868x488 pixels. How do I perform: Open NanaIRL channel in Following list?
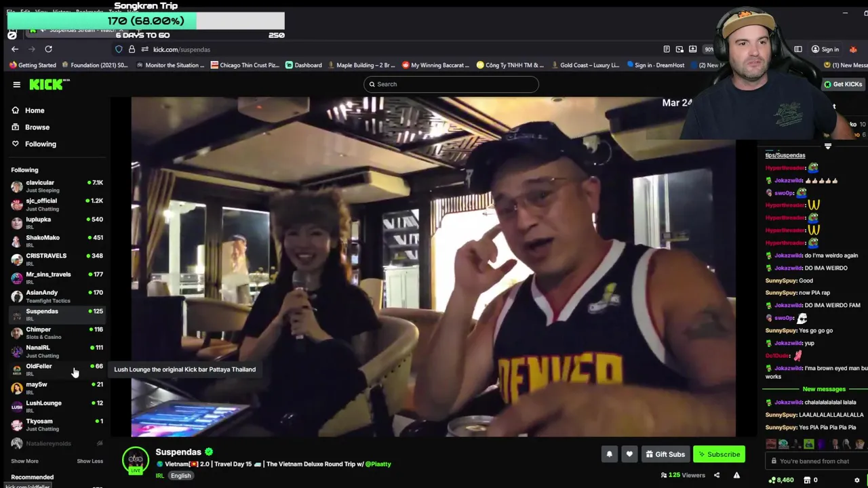(57, 351)
